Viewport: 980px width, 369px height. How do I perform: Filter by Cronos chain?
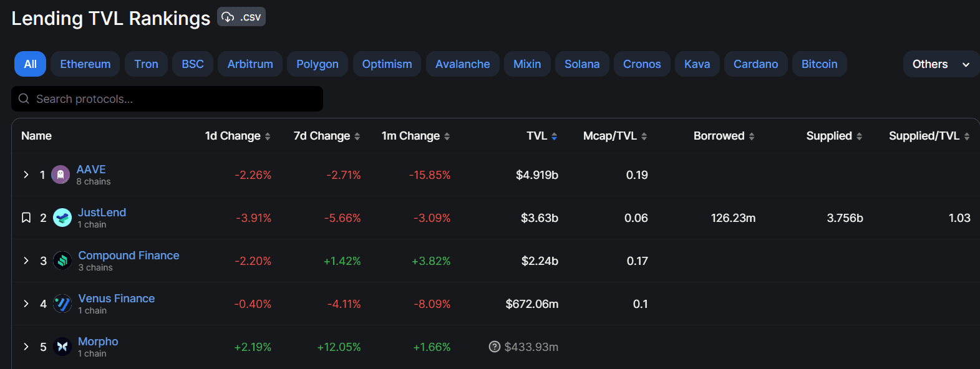point(642,64)
